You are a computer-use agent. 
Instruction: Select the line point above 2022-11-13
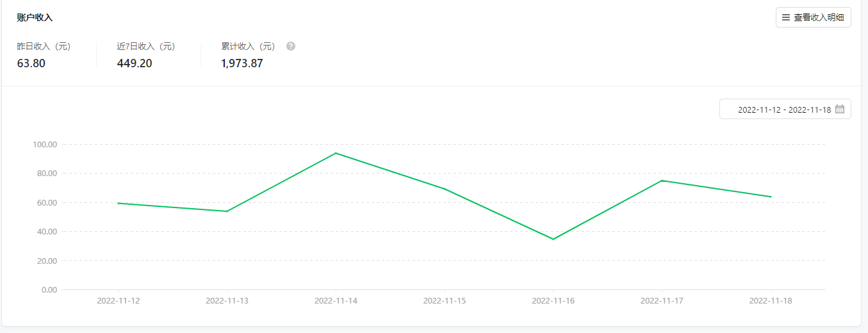(227, 211)
